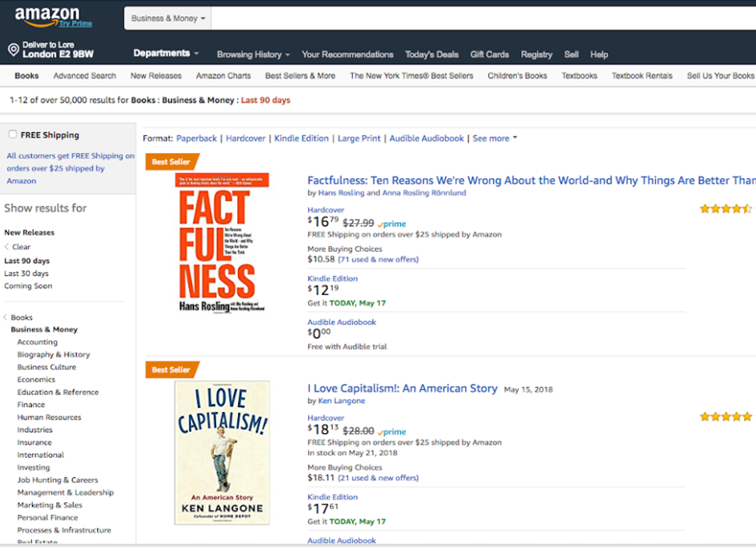Viewport: 756px width, 547px height.
Task: Select the Investing category
Action: (33, 467)
